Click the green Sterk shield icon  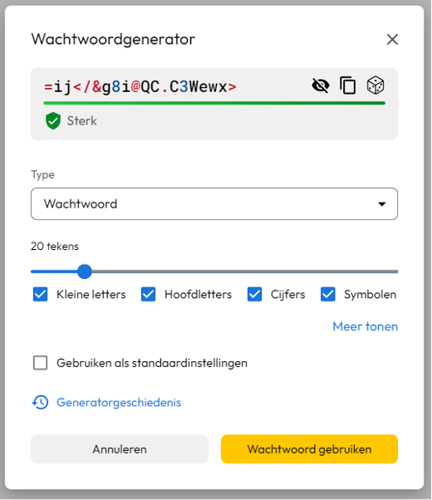click(x=53, y=121)
